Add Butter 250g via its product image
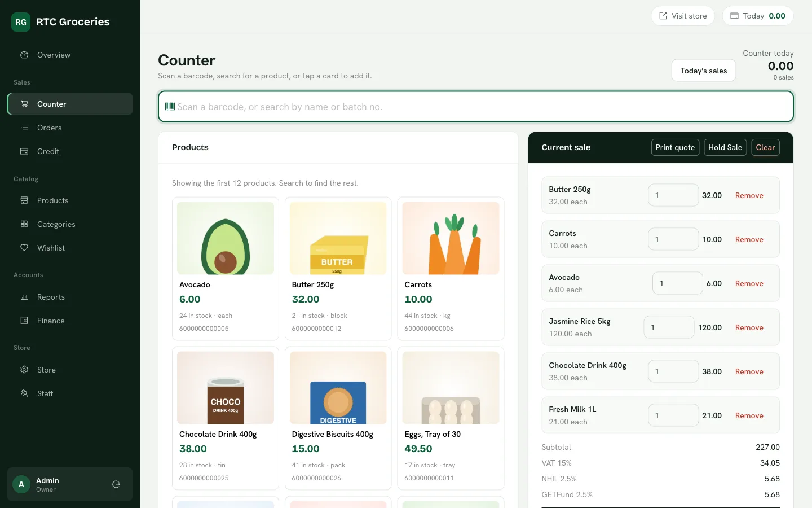Screen dimensions: 812x508 pyautogui.click(x=338, y=238)
